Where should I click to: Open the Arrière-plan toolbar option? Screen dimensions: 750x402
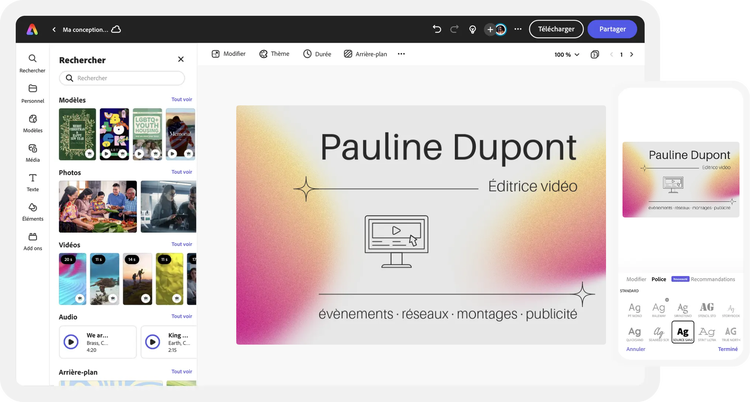[365, 54]
